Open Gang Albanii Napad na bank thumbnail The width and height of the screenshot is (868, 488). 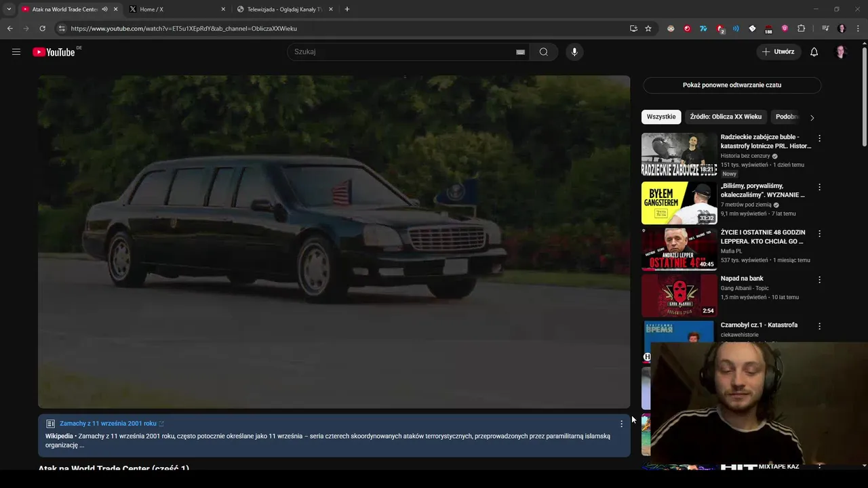pyautogui.click(x=679, y=296)
